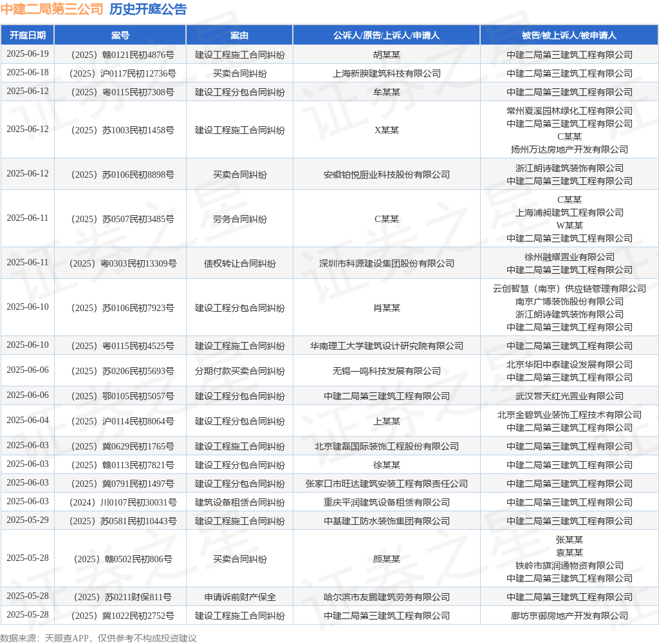Click the 案号 column header
This screenshot has height=644, width=659.
tap(120, 35)
